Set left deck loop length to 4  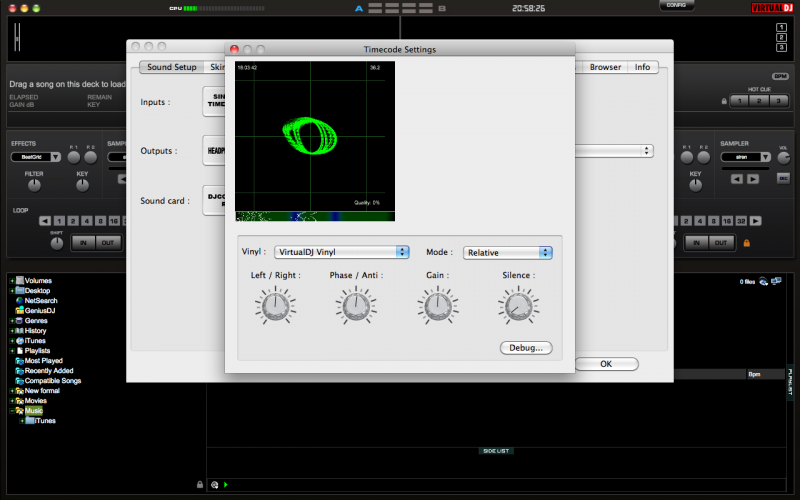87,221
